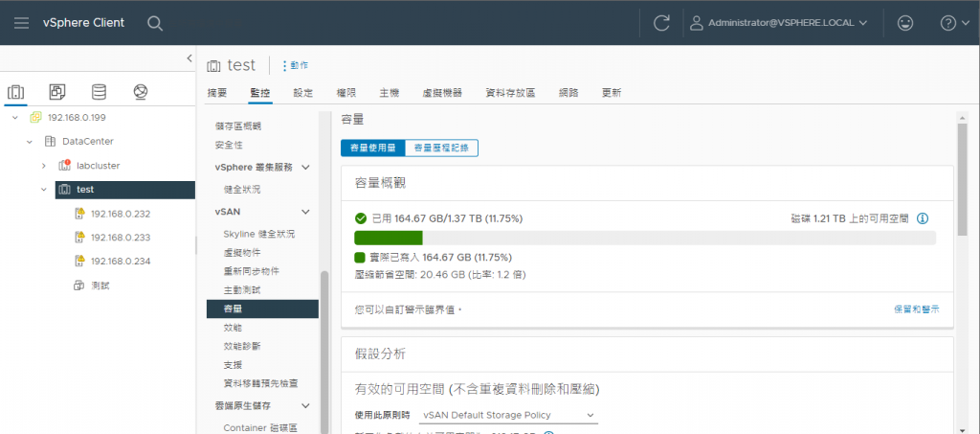Open 支援 under vSAN

tap(233, 365)
